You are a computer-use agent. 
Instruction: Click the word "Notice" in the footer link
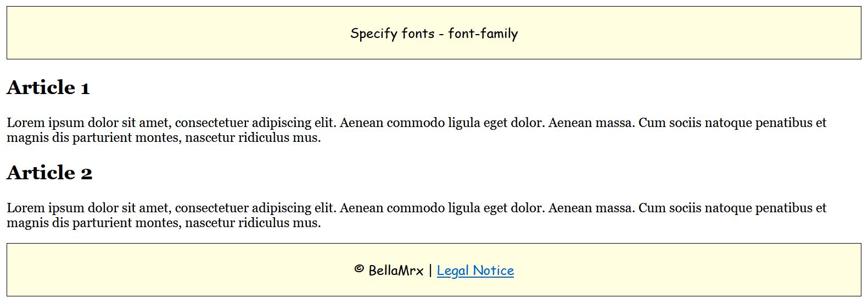point(493,271)
